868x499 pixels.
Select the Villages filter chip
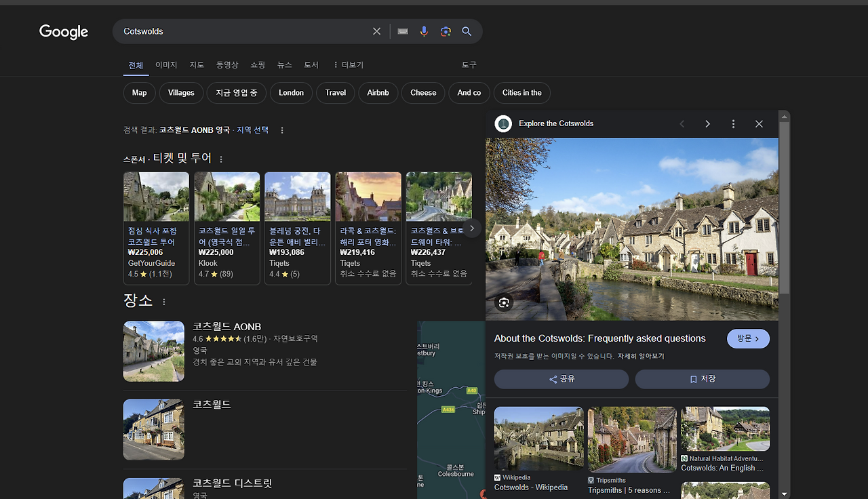[x=181, y=93]
